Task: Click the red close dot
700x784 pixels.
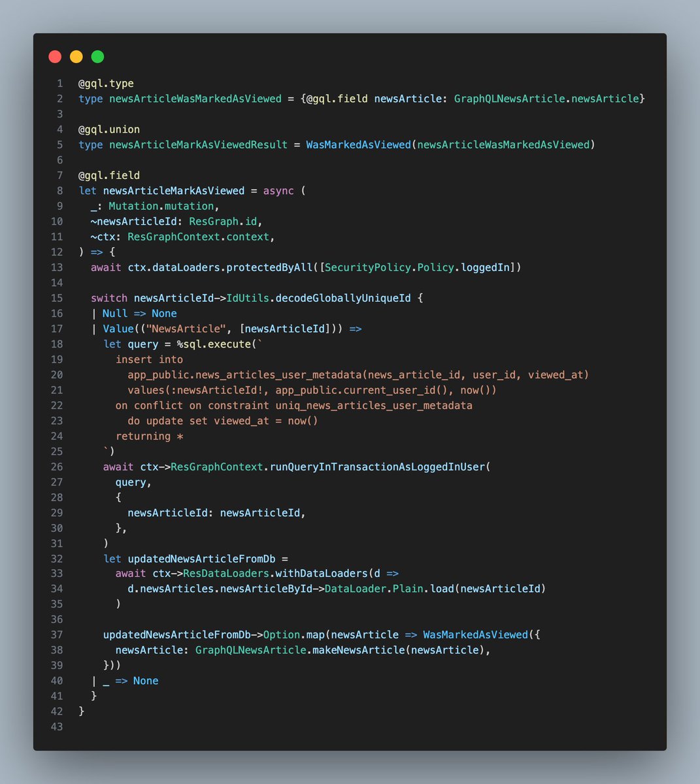Action: [55, 57]
